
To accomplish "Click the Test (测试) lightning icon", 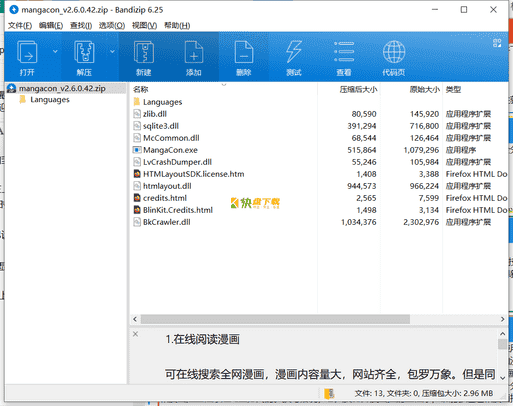I will tap(294, 52).
